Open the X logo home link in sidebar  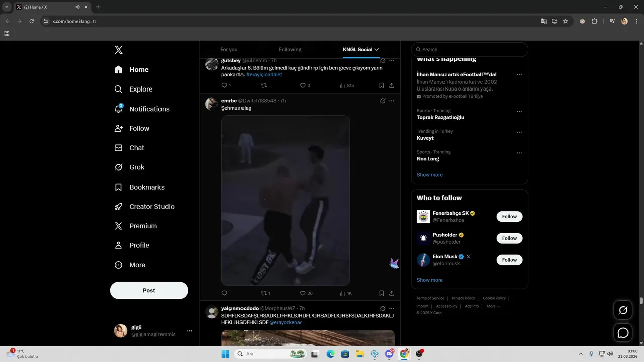[x=119, y=50]
